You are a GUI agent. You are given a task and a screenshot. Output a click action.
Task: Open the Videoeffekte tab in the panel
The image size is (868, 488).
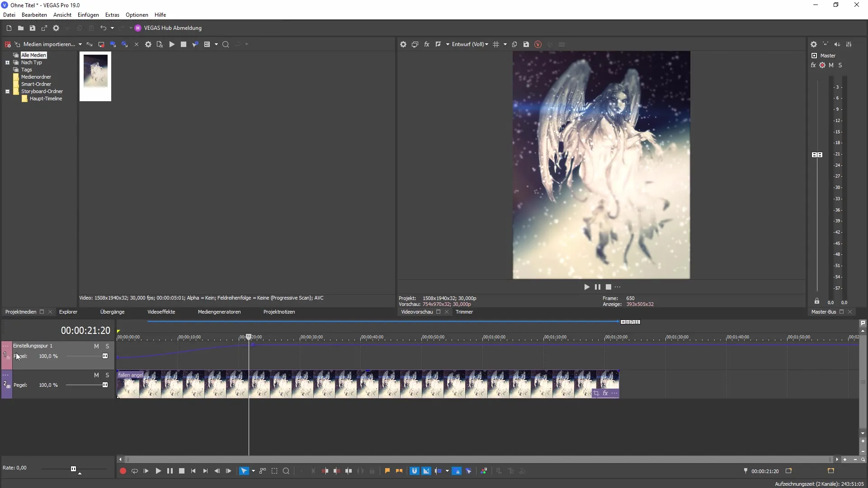point(161,312)
